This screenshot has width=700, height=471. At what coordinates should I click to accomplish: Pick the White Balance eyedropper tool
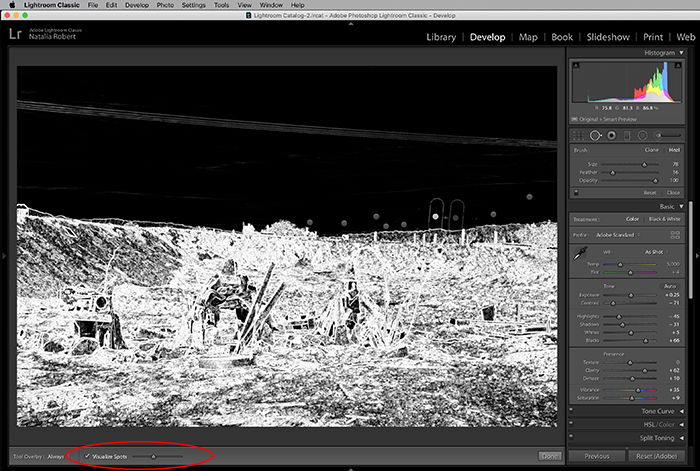point(579,257)
